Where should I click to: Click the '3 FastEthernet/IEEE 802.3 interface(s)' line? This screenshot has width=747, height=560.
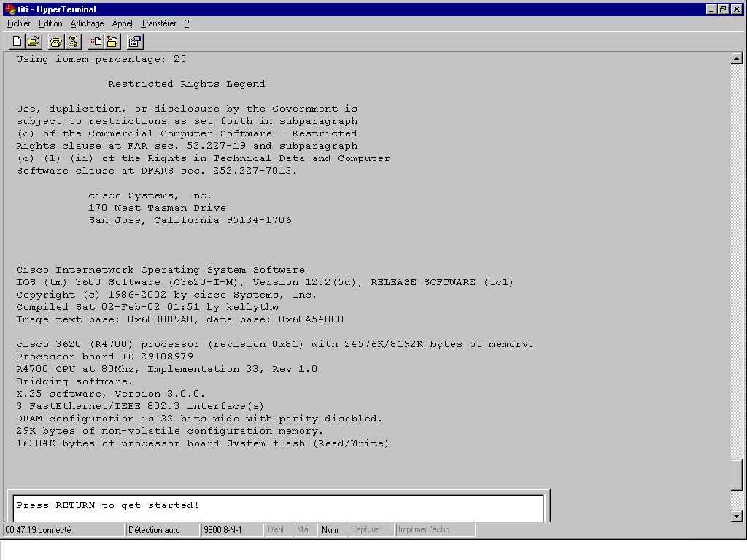[x=140, y=405]
